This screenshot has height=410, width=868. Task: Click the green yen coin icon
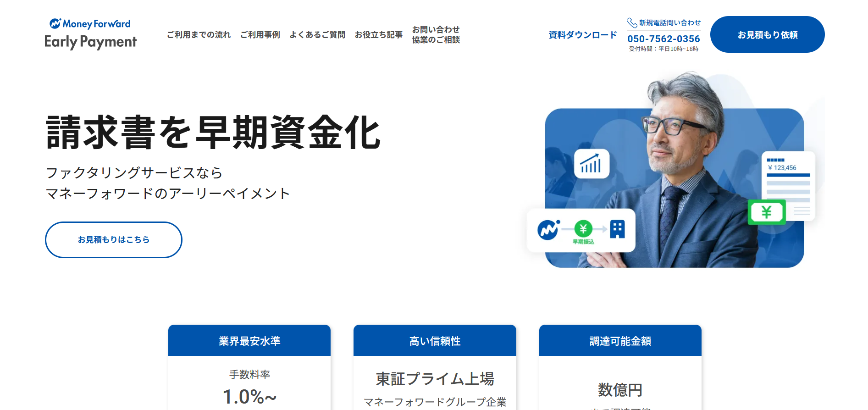[583, 228]
